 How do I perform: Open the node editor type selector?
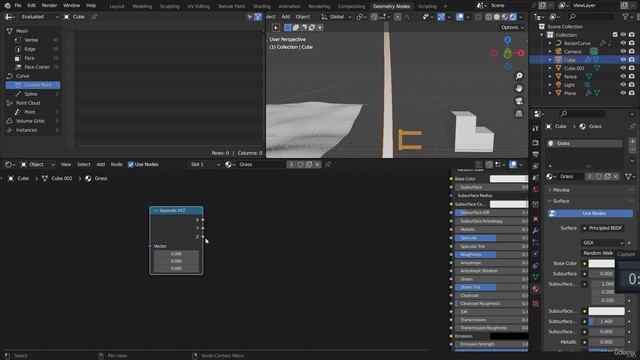pos(9,164)
